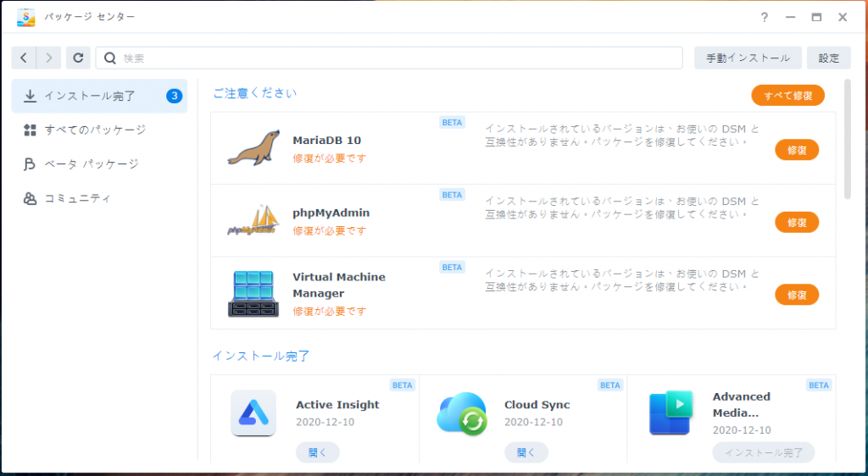Click the MariaDB seal icon
The image size is (868, 476).
pyautogui.click(x=253, y=148)
